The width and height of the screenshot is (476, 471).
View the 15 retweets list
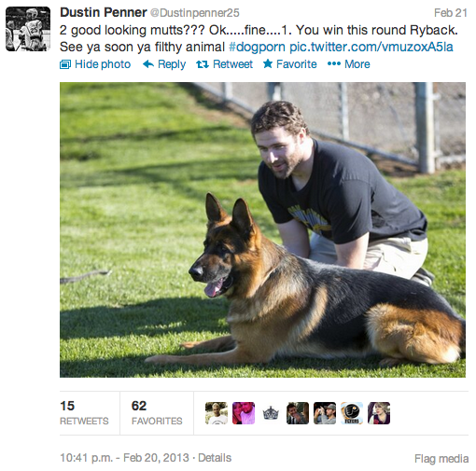(x=84, y=413)
